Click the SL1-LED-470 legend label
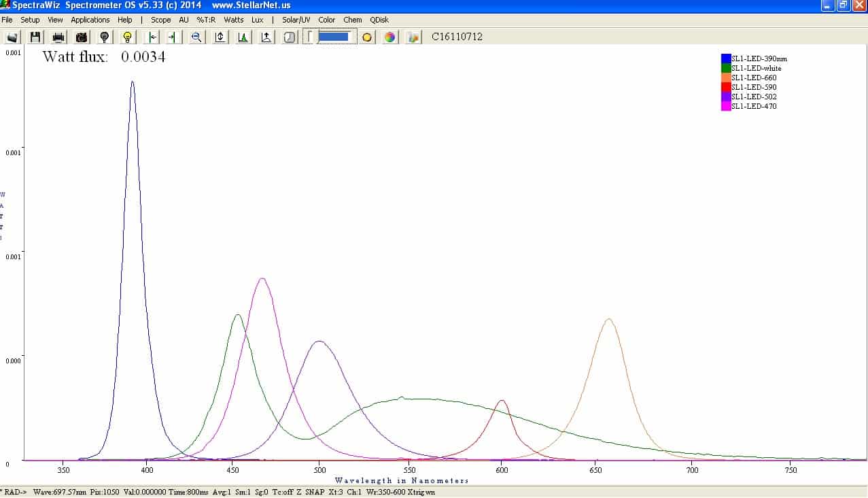This screenshot has height=498, width=868. click(x=754, y=106)
